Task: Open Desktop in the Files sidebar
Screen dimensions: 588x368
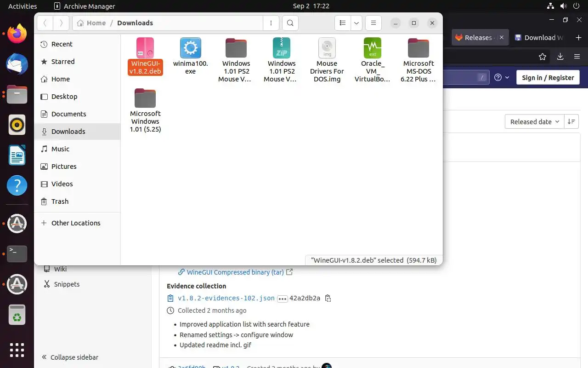Action: (x=77, y=97)
